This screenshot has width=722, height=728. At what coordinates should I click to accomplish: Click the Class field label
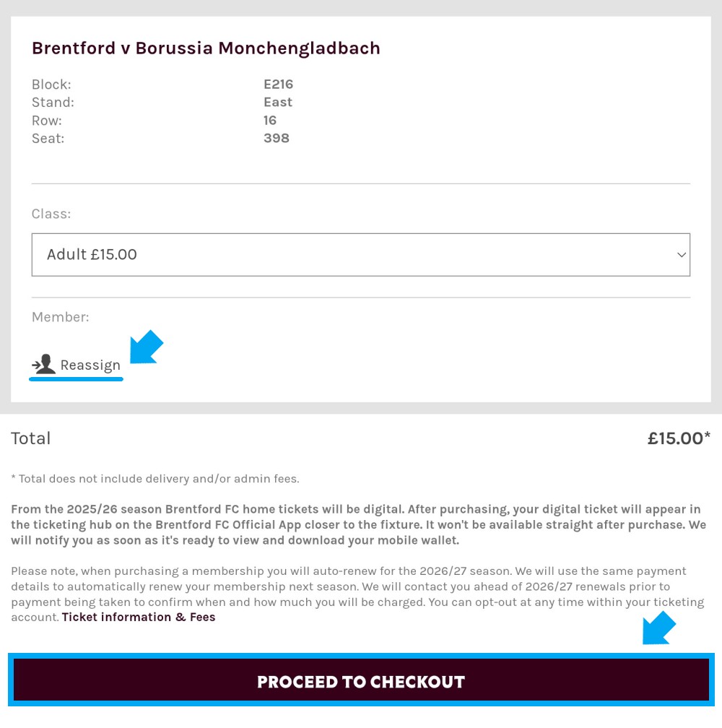[x=51, y=214]
